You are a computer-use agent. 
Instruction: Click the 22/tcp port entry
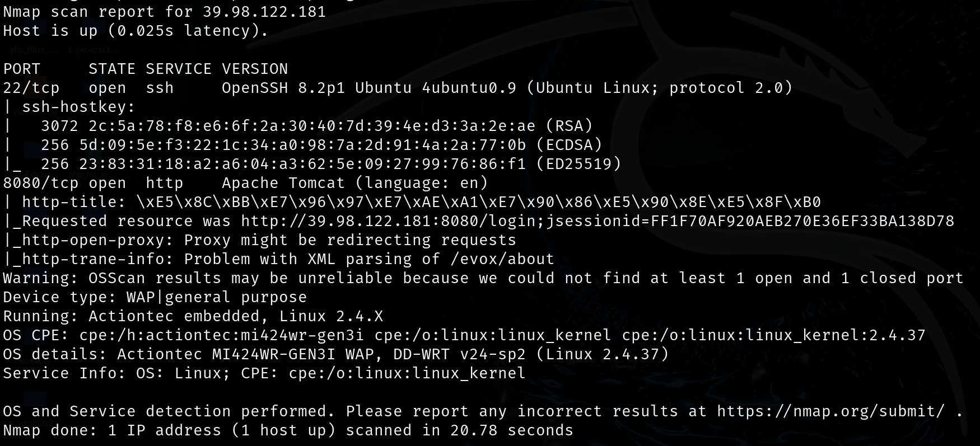point(31,88)
